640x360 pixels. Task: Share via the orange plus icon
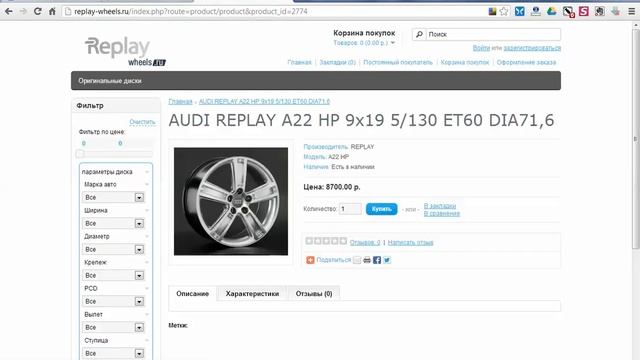310,260
